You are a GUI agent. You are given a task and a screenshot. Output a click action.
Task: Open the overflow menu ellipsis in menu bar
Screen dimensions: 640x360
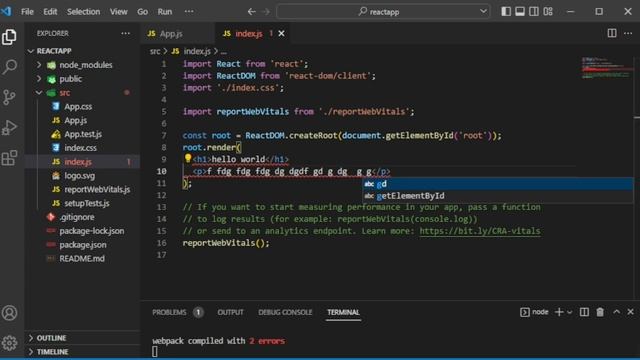pyautogui.click(x=189, y=11)
